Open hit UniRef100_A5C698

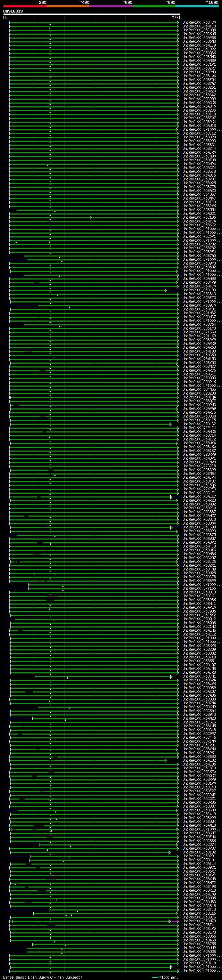199,527
